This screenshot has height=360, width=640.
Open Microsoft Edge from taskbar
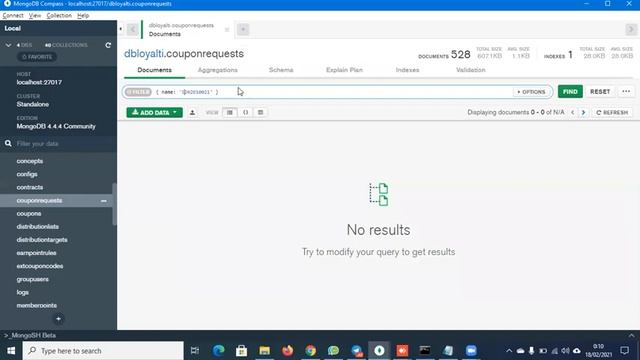(x=218, y=351)
